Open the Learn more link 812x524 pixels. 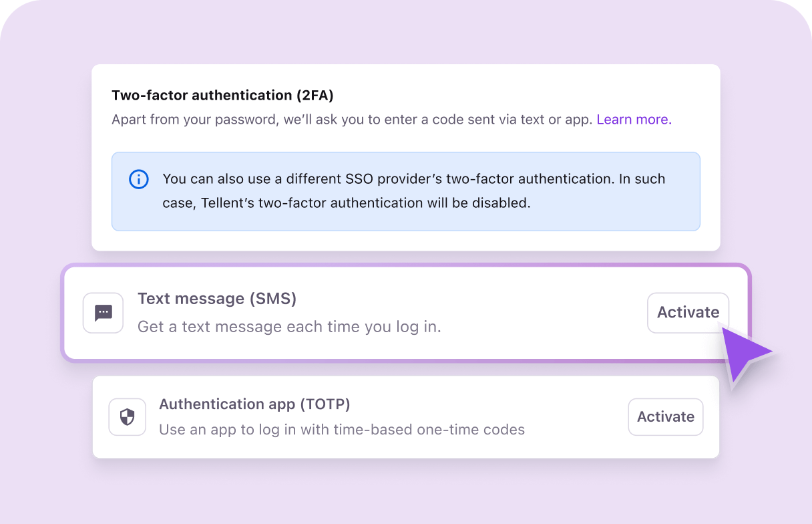point(633,119)
